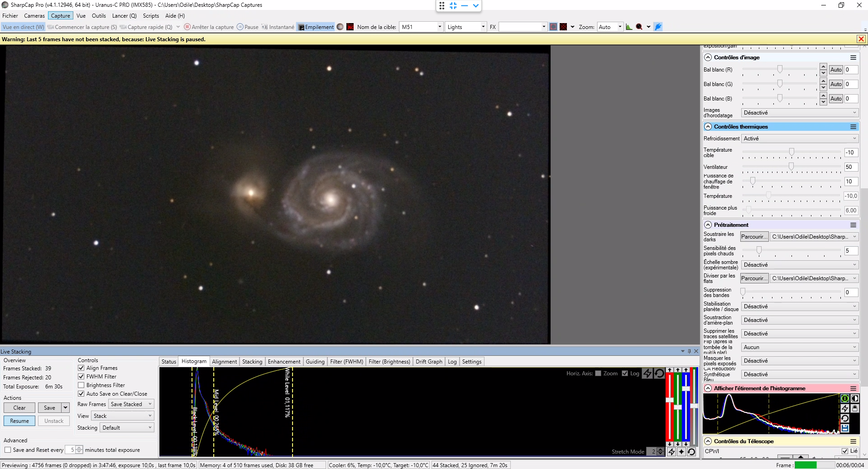Click the Resume button
This screenshot has width=868, height=469.
pyautogui.click(x=19, y=421)
